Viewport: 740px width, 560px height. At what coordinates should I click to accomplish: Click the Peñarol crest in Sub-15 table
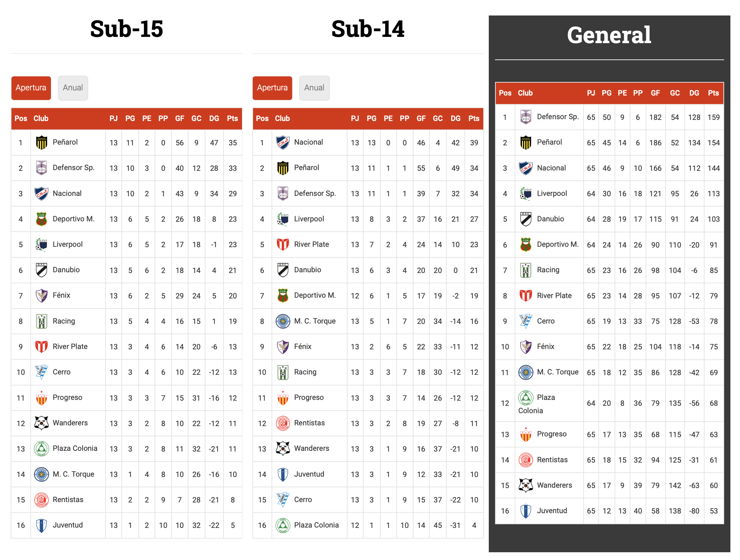pyautogui.click(x=42, y=142)
